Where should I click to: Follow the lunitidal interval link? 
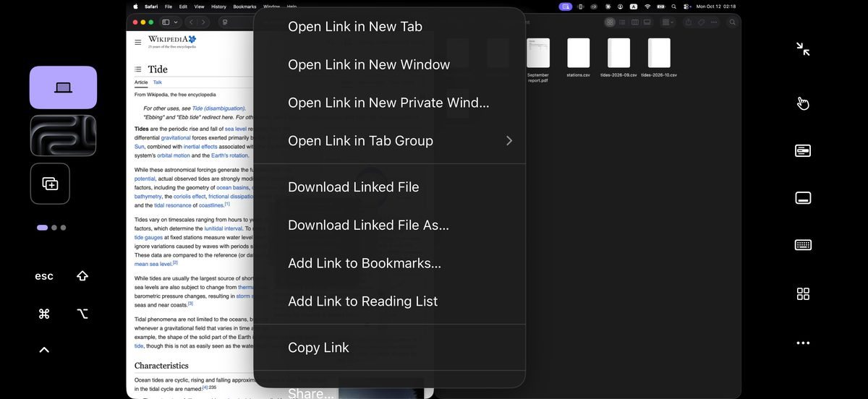pos(224,228)
